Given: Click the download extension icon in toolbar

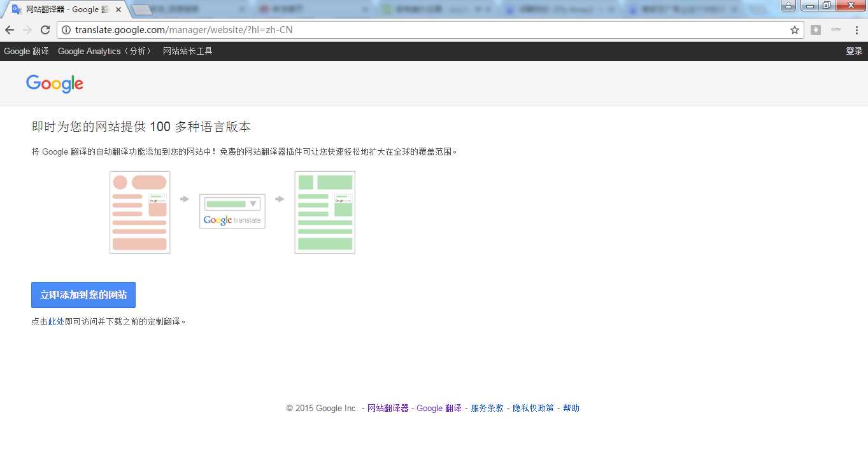Looking at the screenshot, I should (x=816, y=30).
